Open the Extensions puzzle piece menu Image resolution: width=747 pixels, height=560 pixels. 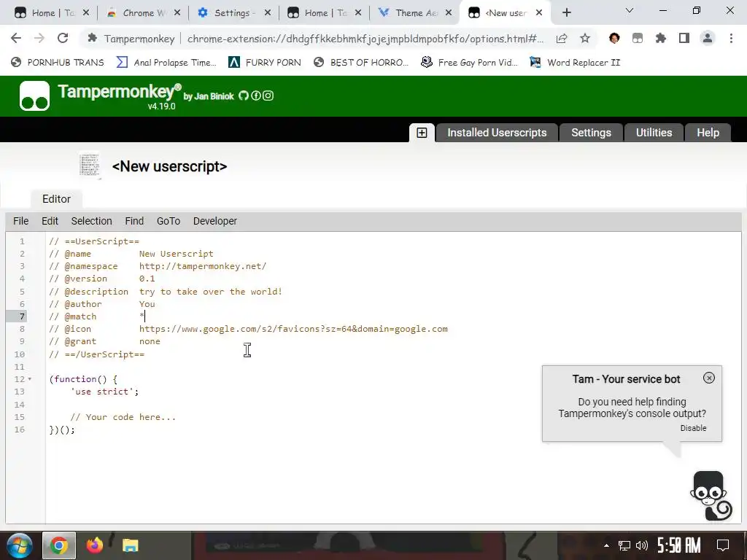[661, 39]
